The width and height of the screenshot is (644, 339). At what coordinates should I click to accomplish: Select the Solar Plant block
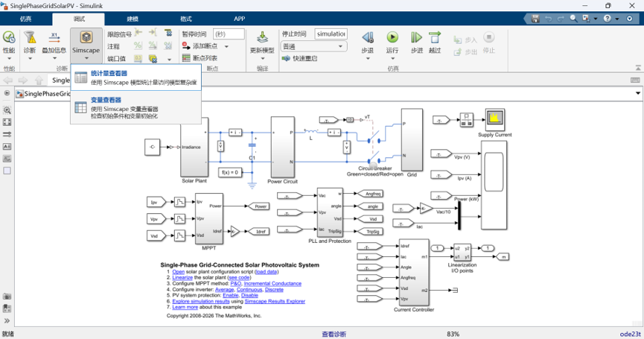click(x=194, y=147)
